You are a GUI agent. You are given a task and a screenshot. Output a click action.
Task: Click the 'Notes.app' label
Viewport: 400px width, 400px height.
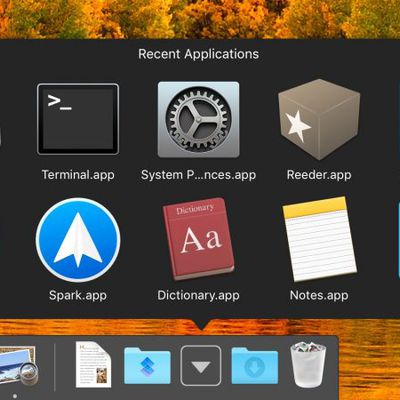click(x=319, y=296)
